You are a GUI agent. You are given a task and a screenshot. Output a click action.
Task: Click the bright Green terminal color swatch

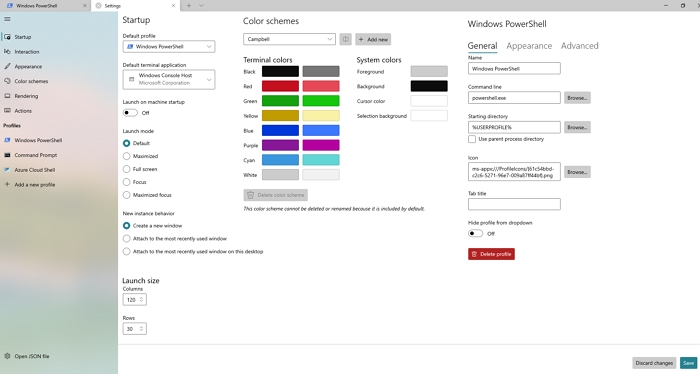[x=321, y=101]
